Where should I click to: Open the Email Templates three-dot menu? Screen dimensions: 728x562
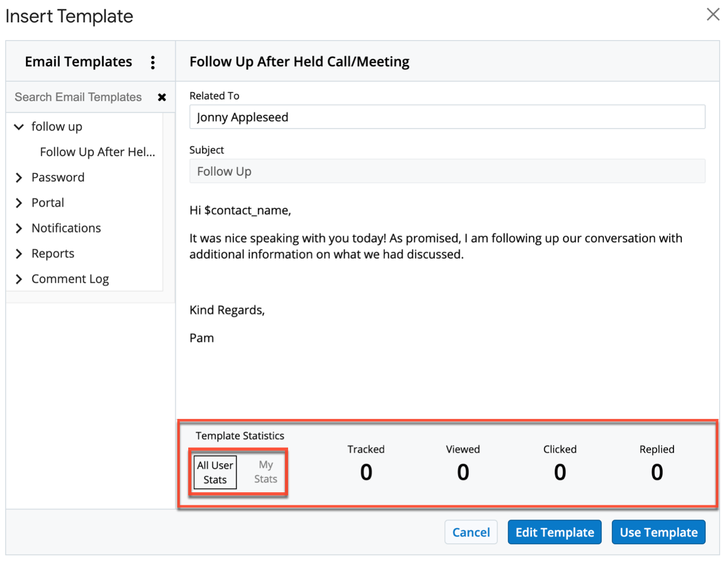coord(152,62)
